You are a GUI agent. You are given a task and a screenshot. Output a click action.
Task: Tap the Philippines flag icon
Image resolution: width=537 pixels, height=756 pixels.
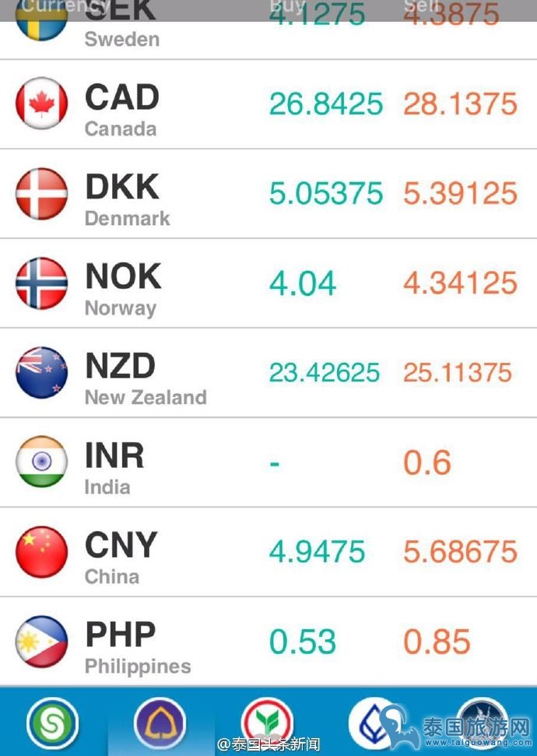coord(41,642)
